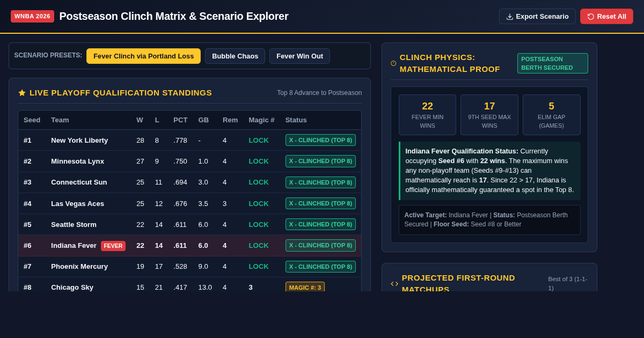Click the Postseason Berth Secured badge
644x338 pixels.
pyautogui.click(x=553, y=63)
